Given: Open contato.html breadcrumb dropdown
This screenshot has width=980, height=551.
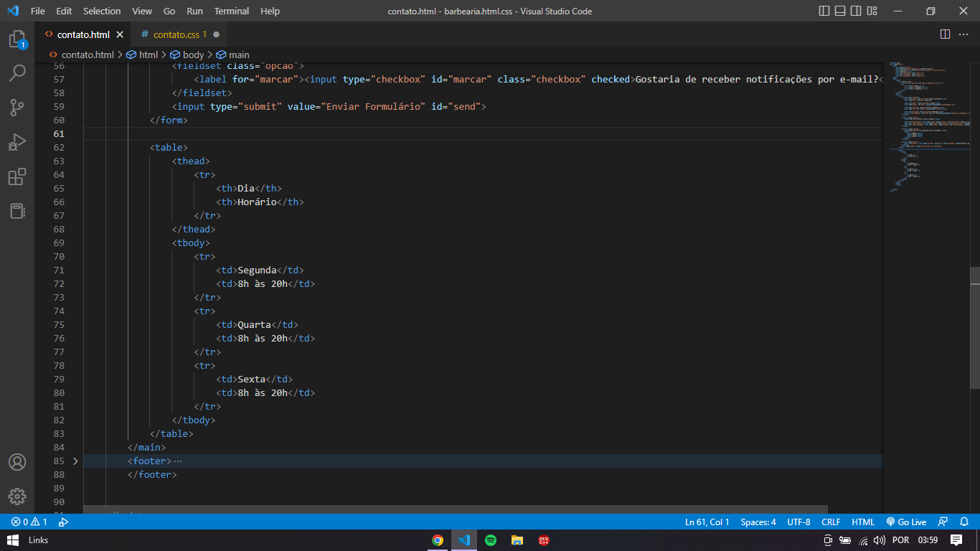Looking at the screenshot, I should tap(81, 55).
